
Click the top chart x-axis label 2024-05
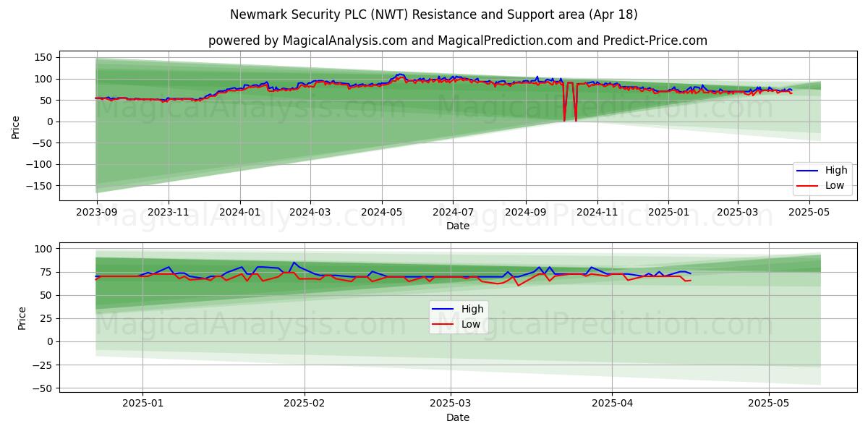coord(382,212)
